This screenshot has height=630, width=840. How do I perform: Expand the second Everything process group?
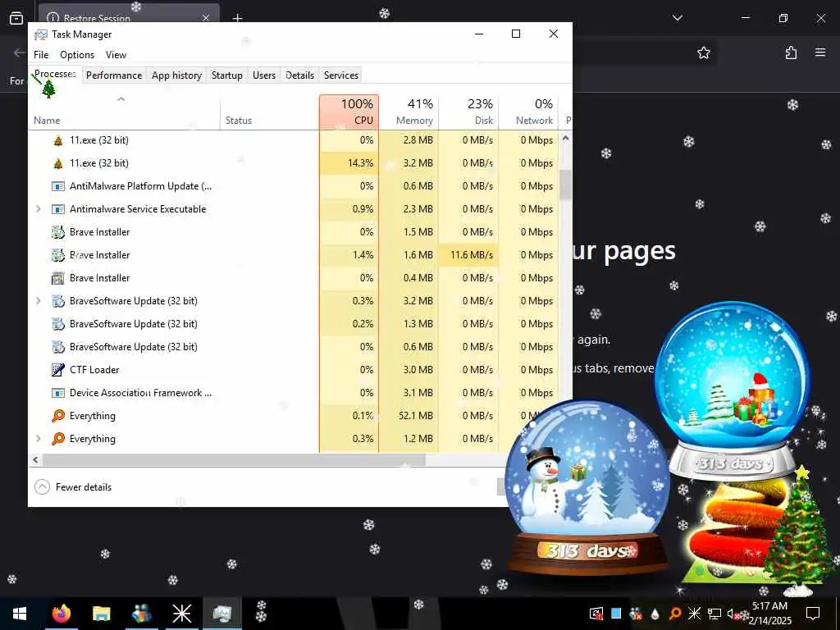pos(38,438)
